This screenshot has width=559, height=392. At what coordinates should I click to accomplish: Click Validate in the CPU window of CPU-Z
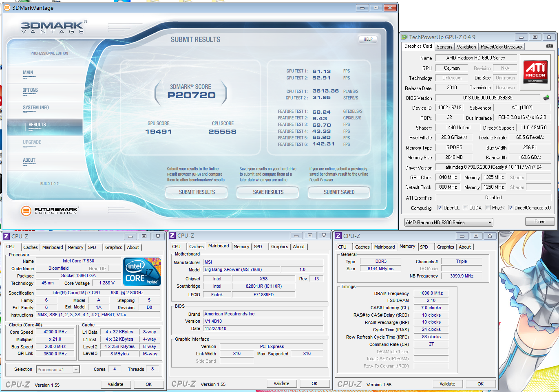[115, 384]
